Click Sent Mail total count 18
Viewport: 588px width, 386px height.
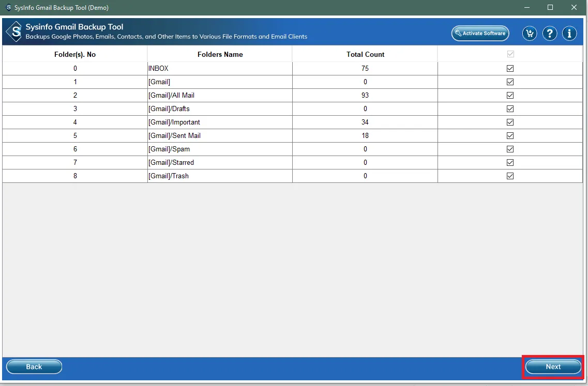click(365, 136)
